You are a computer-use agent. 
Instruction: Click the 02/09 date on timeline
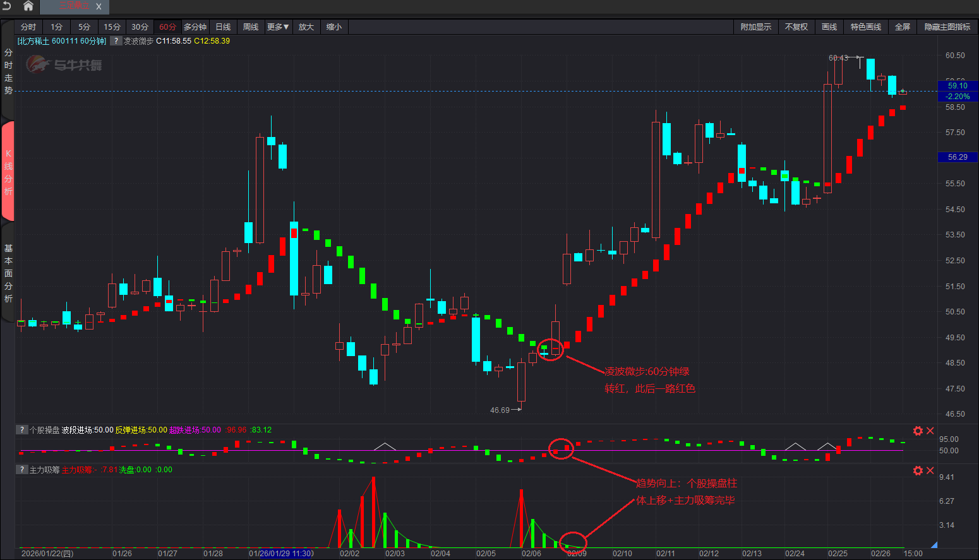(x=577, y=554)
